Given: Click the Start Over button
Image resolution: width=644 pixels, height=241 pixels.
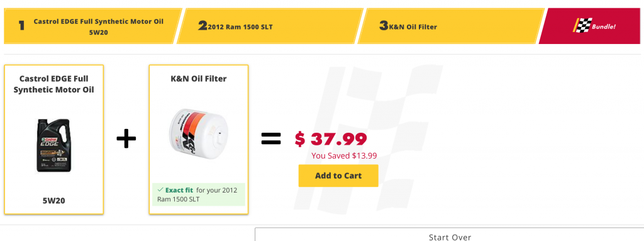Looking at the screenshot, I should coord(449,235).
